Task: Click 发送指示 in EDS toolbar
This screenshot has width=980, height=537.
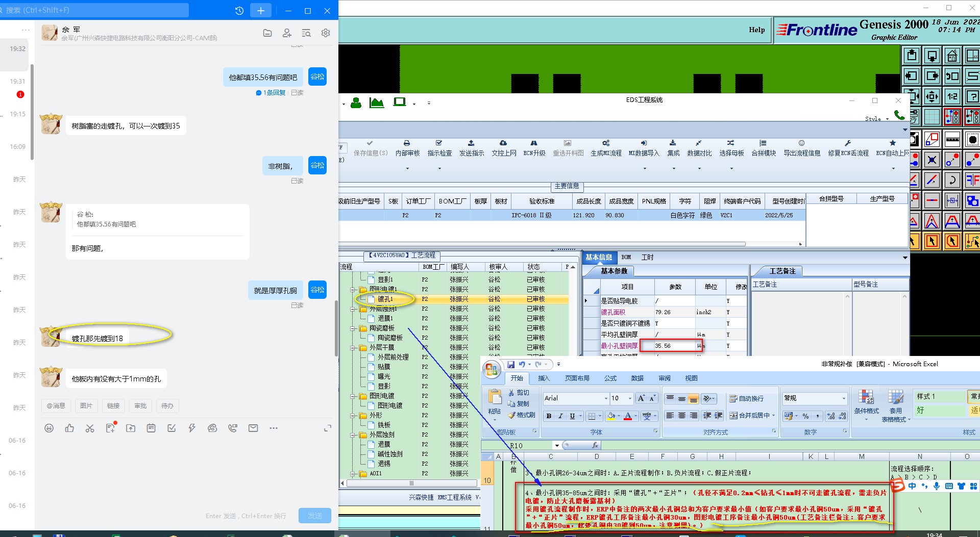Action: (471, 148)
